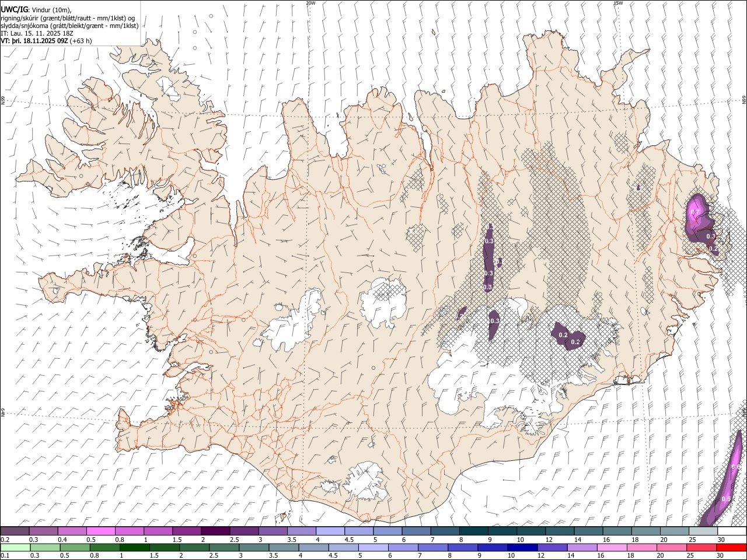Select the darkest purple swatch labeled 2, top bar
The height and width of the screenshot is (560, 747).
pyautogui.click(x=215, y=531)
